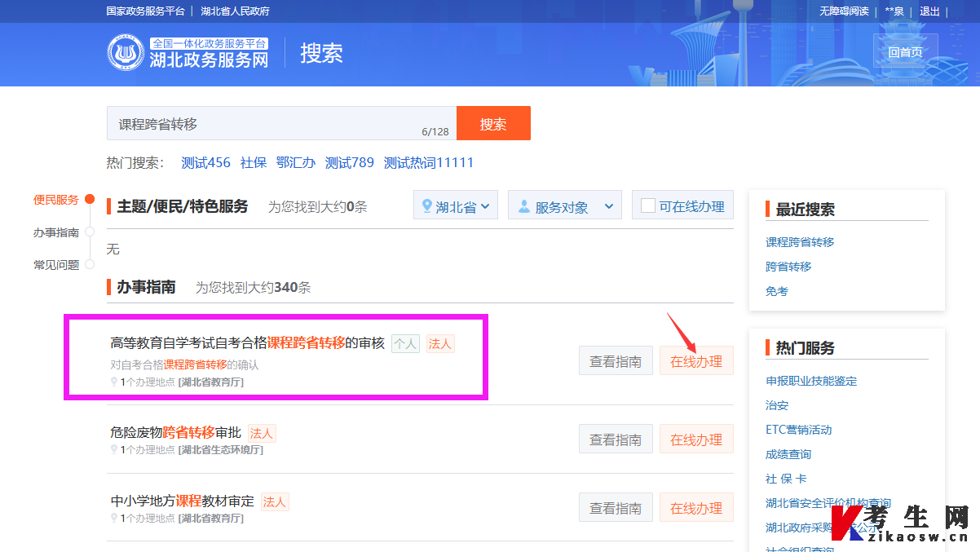Open hot service 治安
This screenshot has height=552, width=980.
[x=777, y=405]
